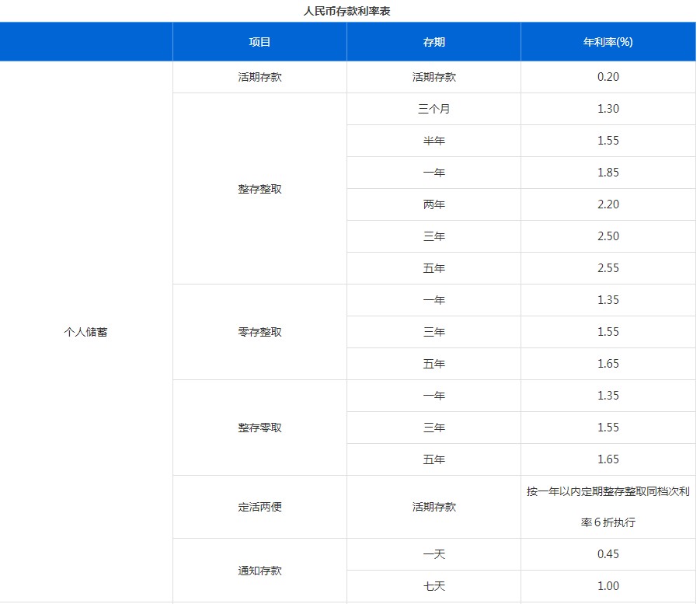Screen dimensions: 700x604
Task: Select the 存期 column header
Action: pos(434,42)
